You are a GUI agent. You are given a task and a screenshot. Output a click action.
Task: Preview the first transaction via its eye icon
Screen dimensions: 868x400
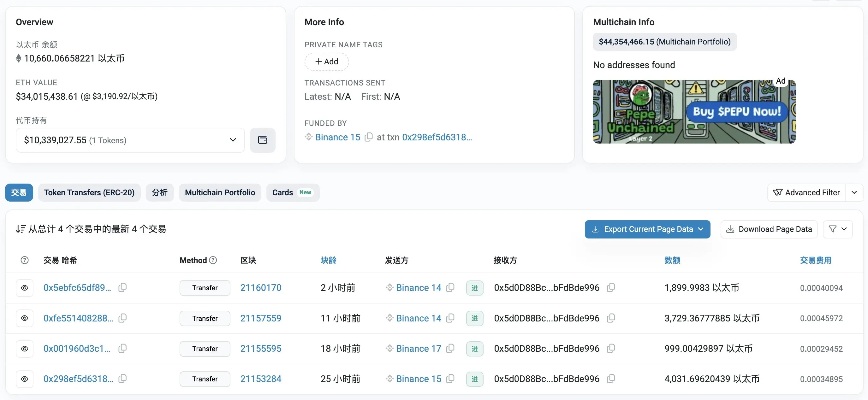coord(25,288)
